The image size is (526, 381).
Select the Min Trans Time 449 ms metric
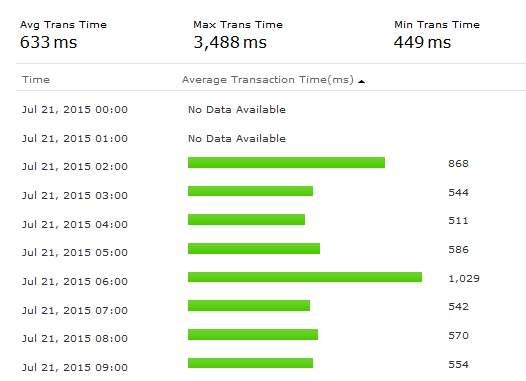point(437,35)
